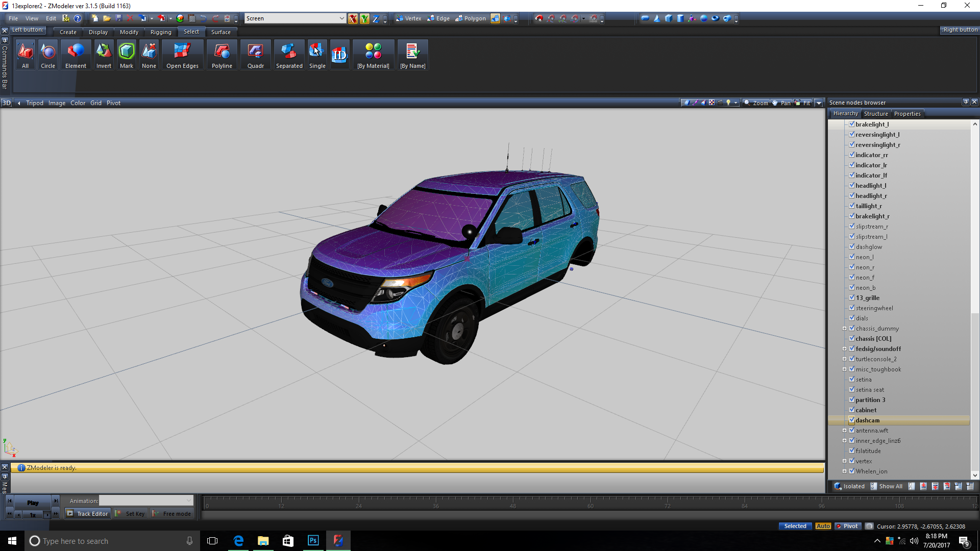
Task: Choose the Open Edges select tool
Action: click(182, 55)
